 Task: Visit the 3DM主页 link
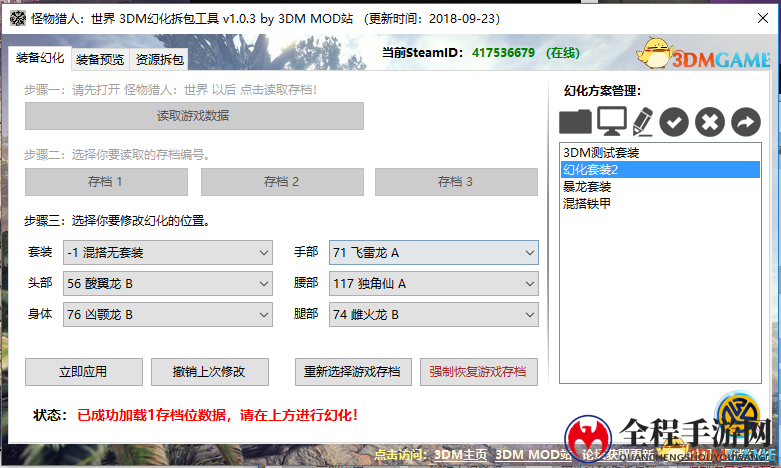460,455
